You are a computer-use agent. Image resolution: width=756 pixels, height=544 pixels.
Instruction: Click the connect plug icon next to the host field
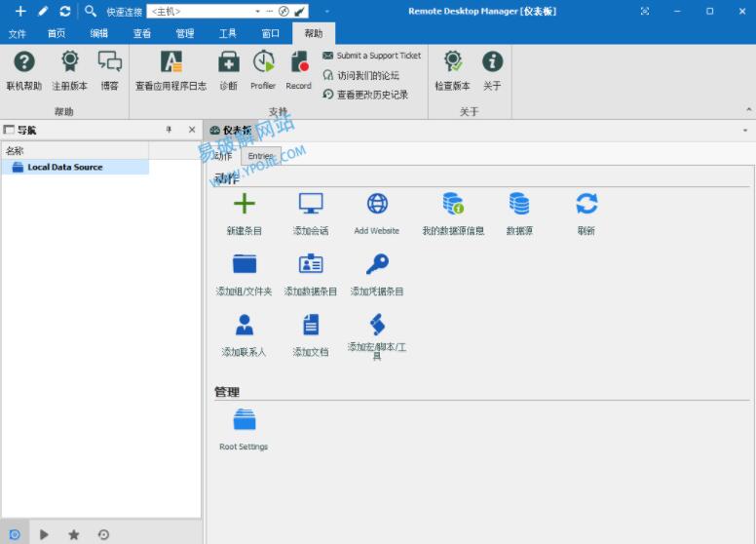coord(299,11)
